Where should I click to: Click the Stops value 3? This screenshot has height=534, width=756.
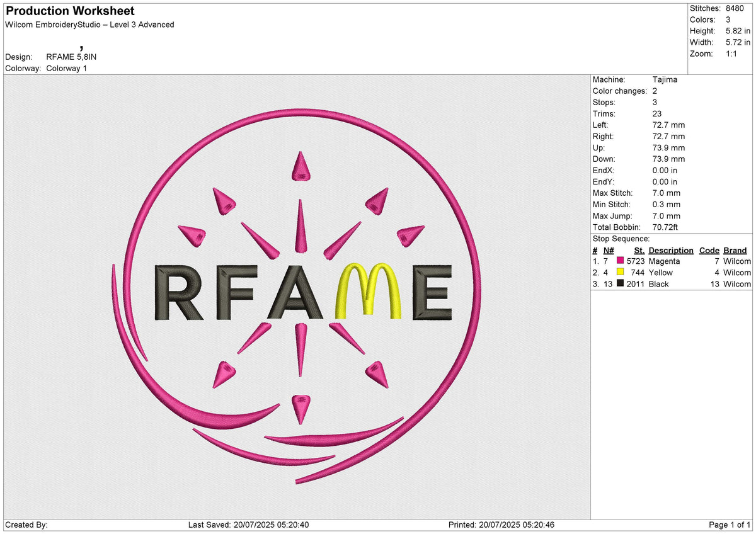[x=655, y=102]
